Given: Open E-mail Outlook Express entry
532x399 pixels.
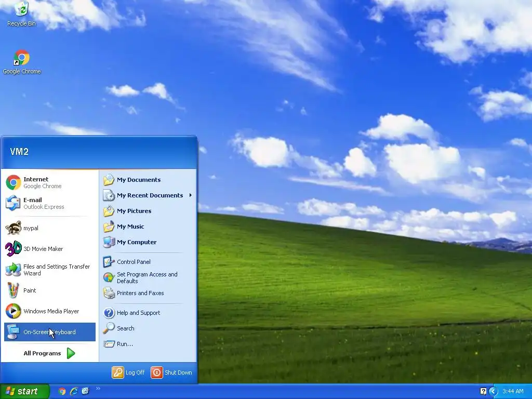Looking at the screenshot, I should (x=49, y=203).
